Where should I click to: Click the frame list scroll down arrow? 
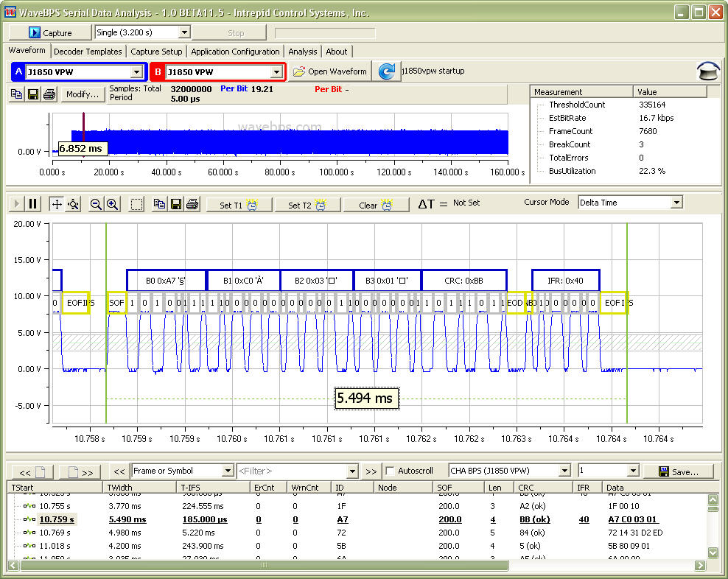pos(713,552)
